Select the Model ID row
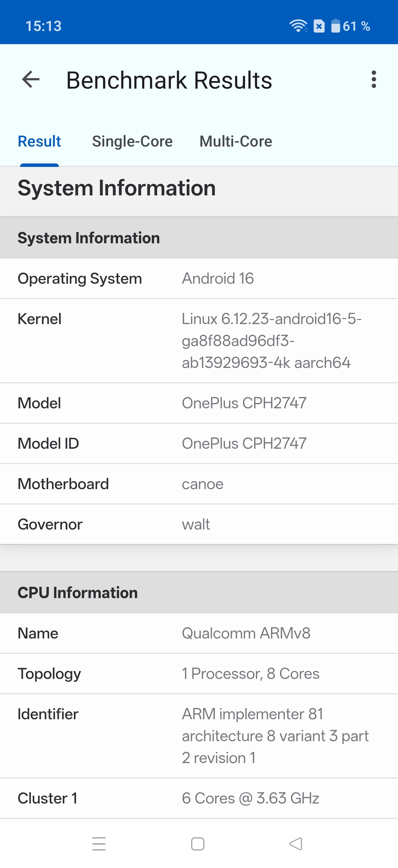The height and width of the screenshot is (868, 398). (x=199, y=443)
